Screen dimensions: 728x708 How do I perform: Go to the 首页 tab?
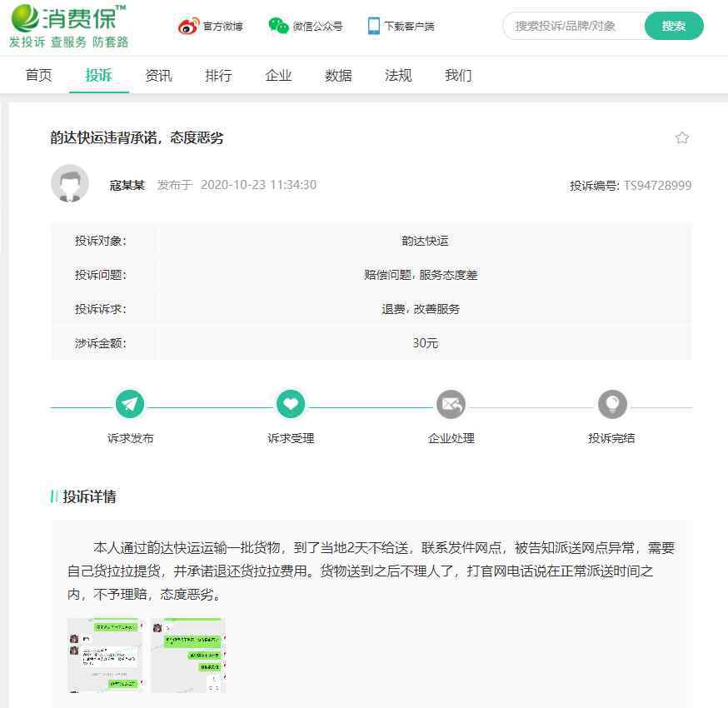click(39, 75)
